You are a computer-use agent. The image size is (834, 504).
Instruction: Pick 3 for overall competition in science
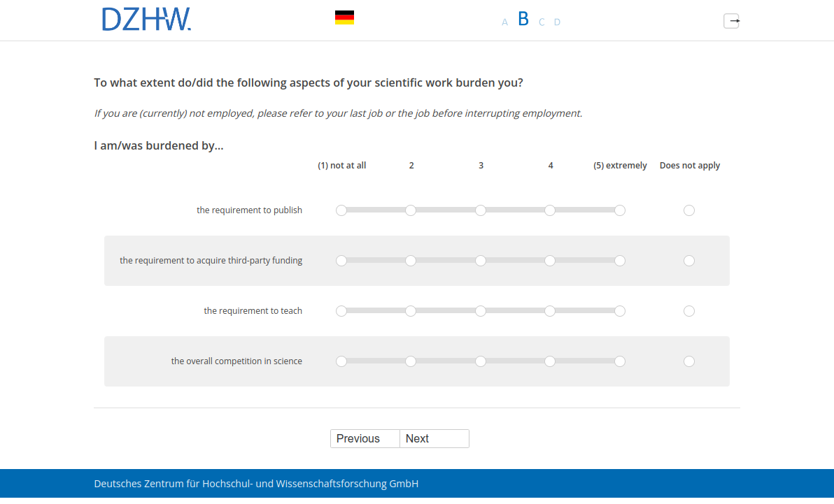coord(481,361)
